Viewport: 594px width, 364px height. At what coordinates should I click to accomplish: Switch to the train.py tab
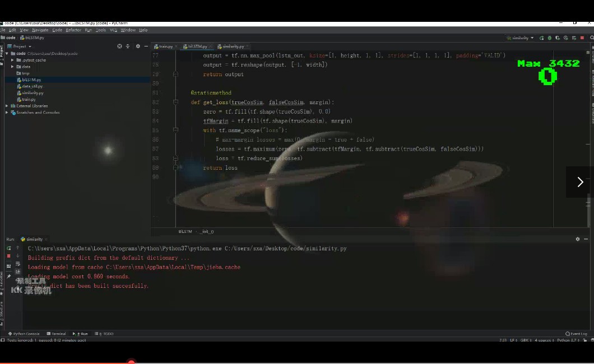click(x=165, y=46)
